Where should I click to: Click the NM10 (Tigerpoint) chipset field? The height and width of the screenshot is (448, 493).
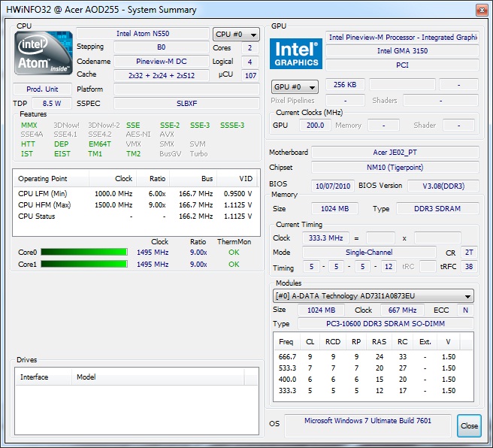pos(395,168)
